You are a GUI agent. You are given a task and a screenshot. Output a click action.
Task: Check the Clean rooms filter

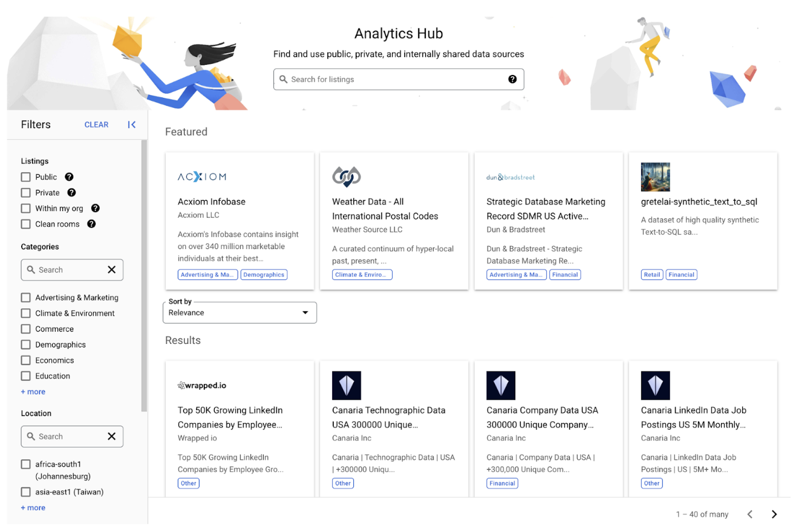pos(25,224)
